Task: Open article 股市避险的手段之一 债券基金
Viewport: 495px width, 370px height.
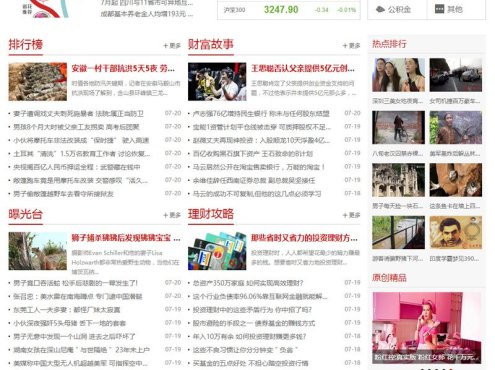Action: point(254,323)
